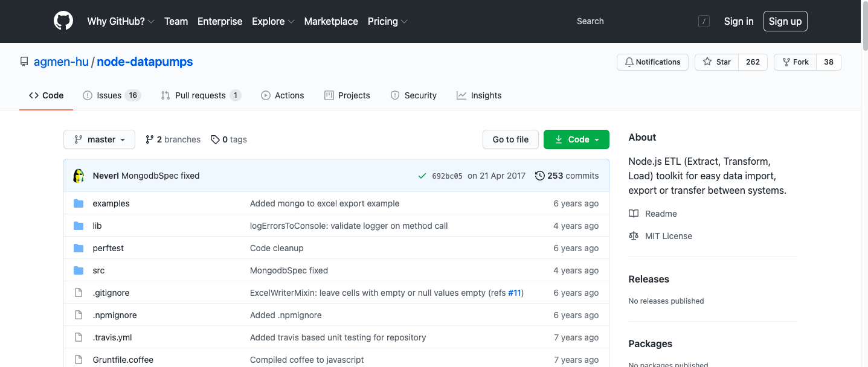Open the MongodbSpec fixed latest commit message

(160, 176)
